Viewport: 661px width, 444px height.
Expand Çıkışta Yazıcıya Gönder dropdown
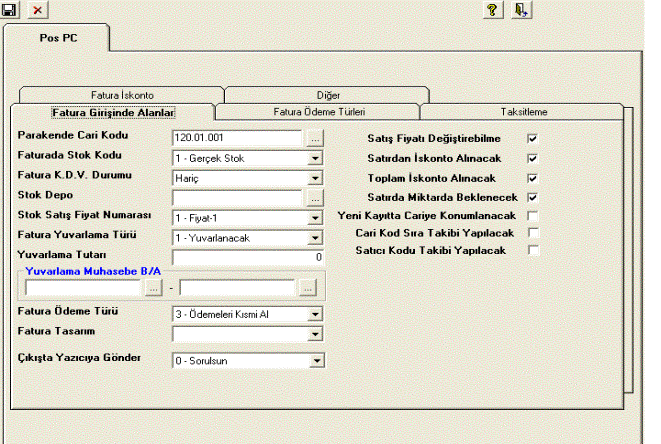[317, 361]
